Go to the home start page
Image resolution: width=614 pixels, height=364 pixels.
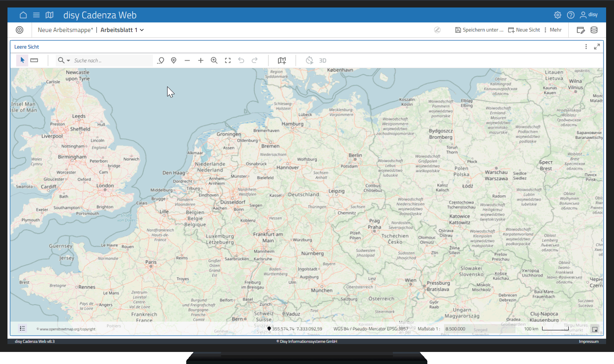(x=23, y=15)
